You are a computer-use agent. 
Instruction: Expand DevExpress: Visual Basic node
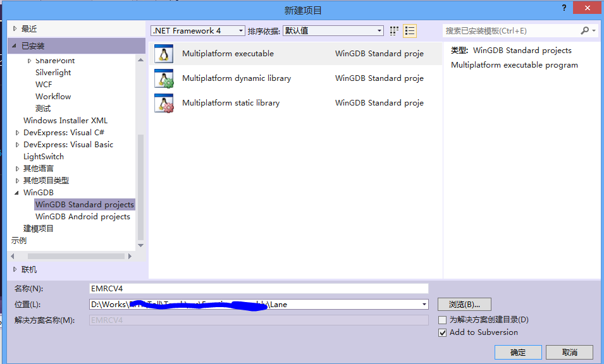17,145
